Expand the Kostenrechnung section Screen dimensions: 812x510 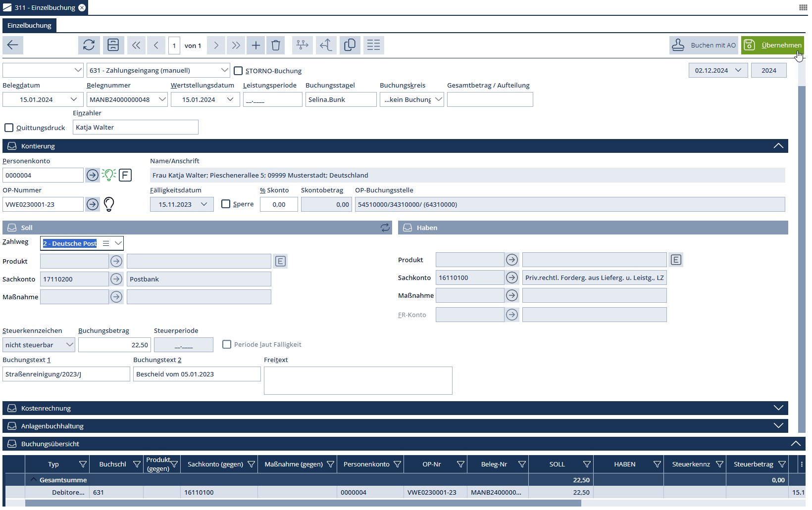coord(778,408)
